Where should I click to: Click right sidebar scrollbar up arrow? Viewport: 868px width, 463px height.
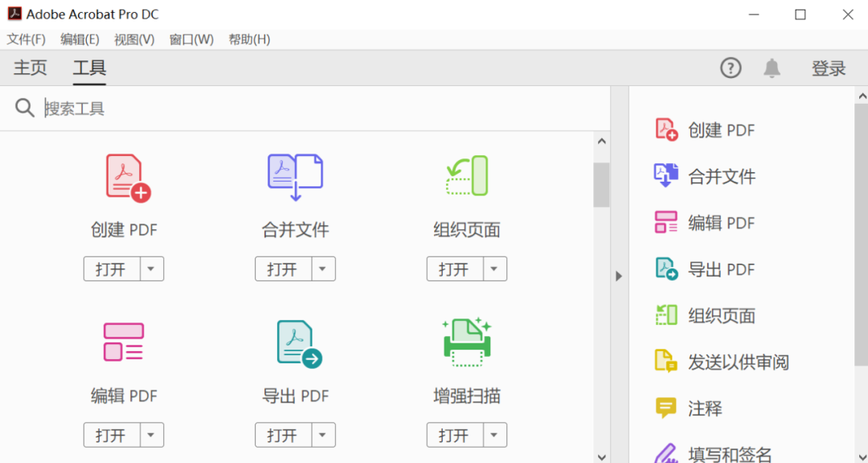point(862,96)
